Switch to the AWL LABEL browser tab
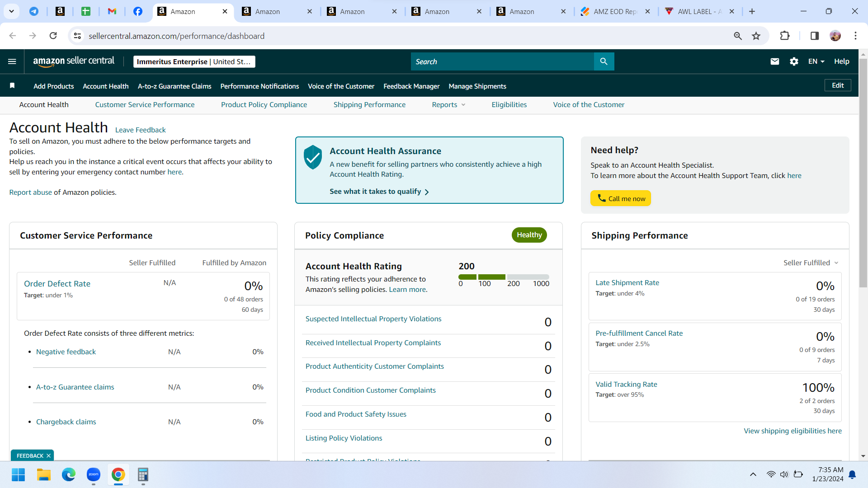The width and height of the screenshot is (868, 488). point(699,11)
